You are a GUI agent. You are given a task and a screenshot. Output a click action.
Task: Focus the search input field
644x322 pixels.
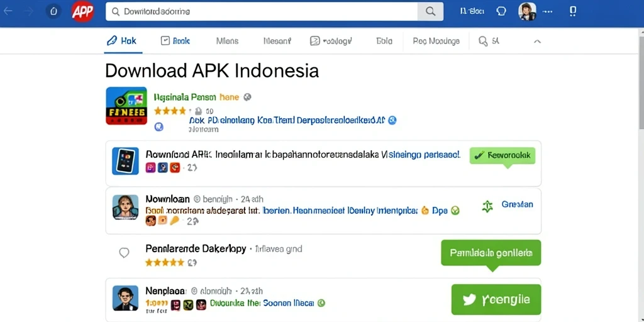[x=262, y=11]
